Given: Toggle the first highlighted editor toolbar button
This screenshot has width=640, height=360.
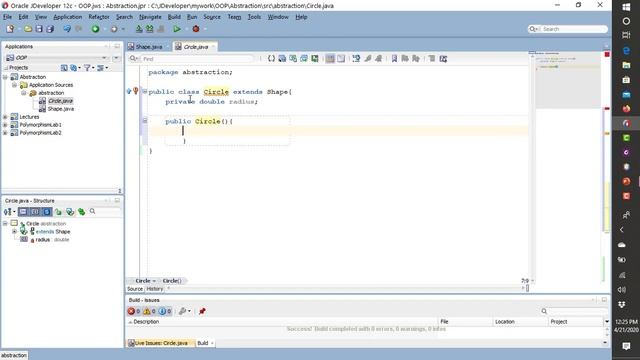Looking at the screenshot, I should pos(330,59).
